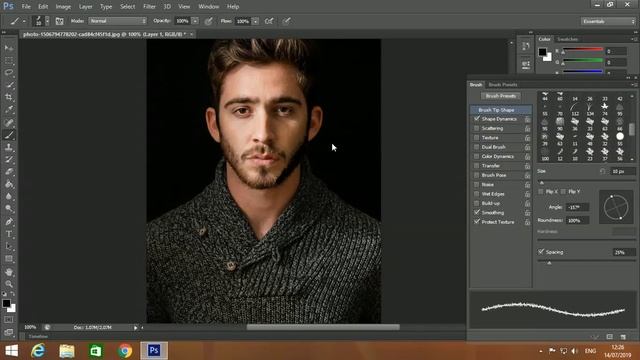This screenshot has height=360, width=640.
Task: Select the Brush tool in the toolbox
Action: [x=9, y=135]
